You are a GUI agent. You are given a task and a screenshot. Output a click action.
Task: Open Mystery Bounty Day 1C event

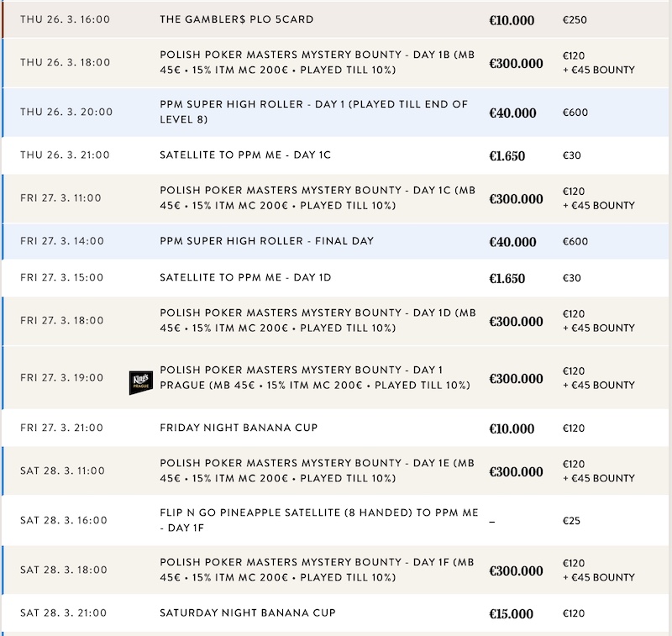(x=317, y=198)
